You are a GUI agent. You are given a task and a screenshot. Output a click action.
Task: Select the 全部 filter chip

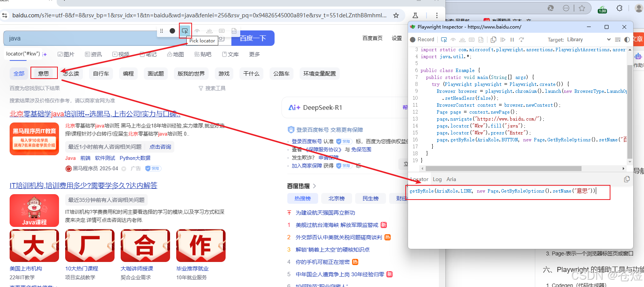pos(19,74)
